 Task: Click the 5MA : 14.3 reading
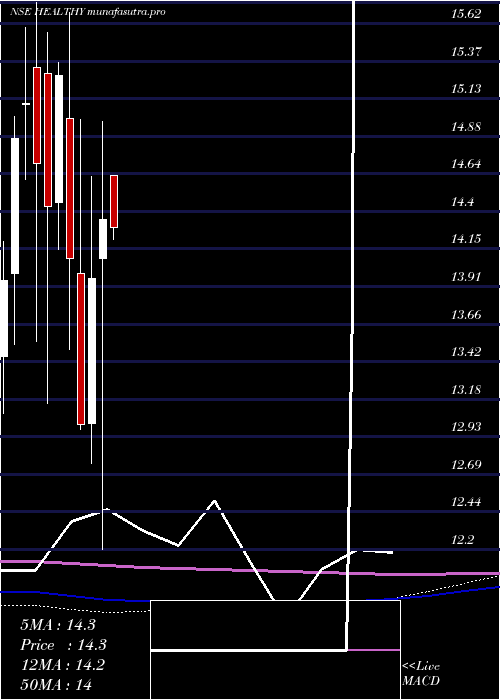coord(58,625)
